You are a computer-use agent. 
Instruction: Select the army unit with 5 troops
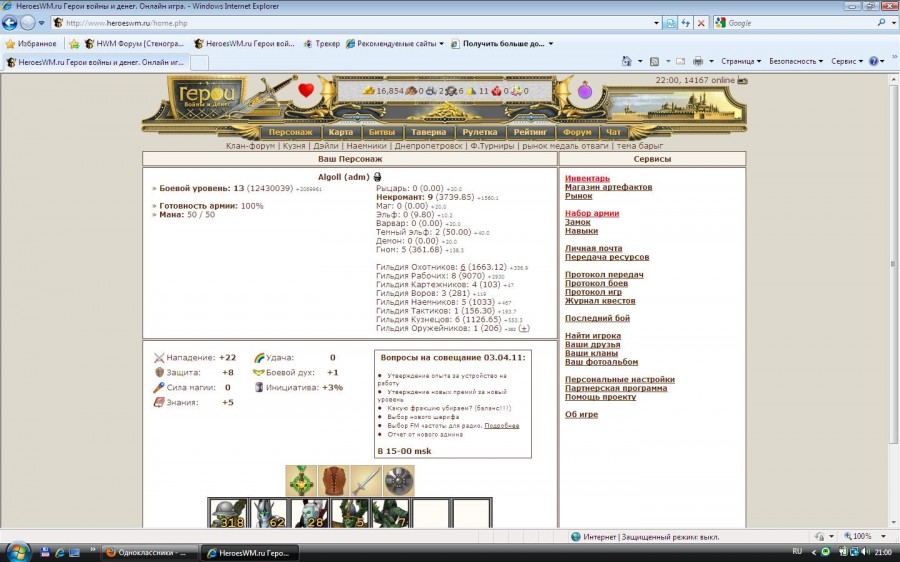click(x=350, y=513)
